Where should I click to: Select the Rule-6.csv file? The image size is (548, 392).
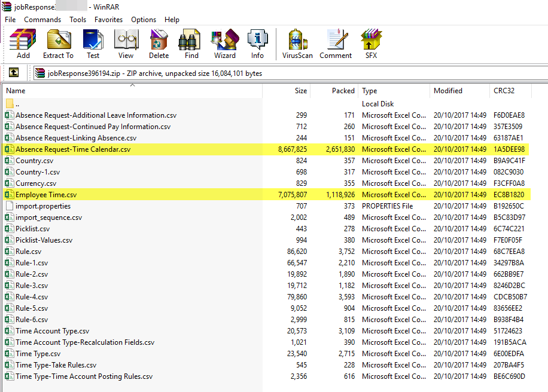tap(32, 319)
